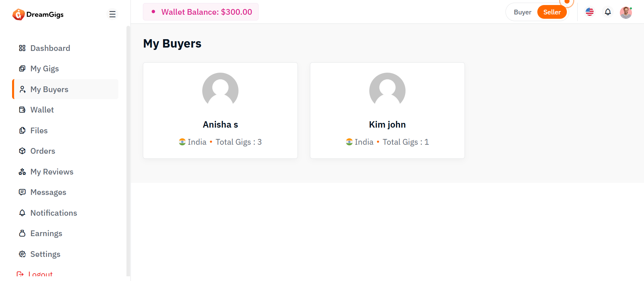Switch to Seller mode
Viewport: 644px width, 281px height.
[x=552, y=12]
